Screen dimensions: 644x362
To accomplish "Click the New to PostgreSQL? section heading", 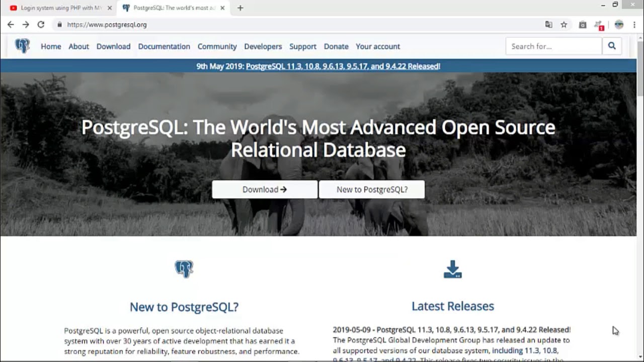I will pos(184,307).
